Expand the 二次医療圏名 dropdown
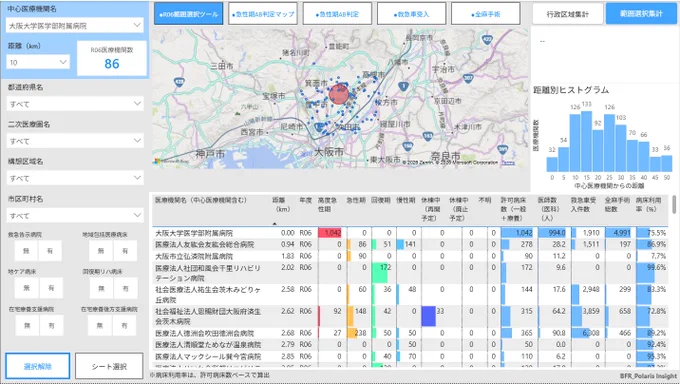 (75, 141)
